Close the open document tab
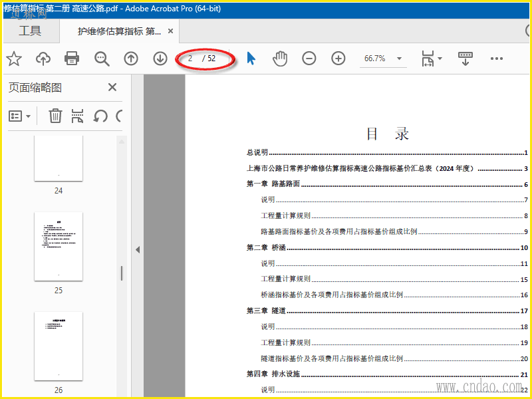Screen dimensions: 532x399 tap(171, 31)
